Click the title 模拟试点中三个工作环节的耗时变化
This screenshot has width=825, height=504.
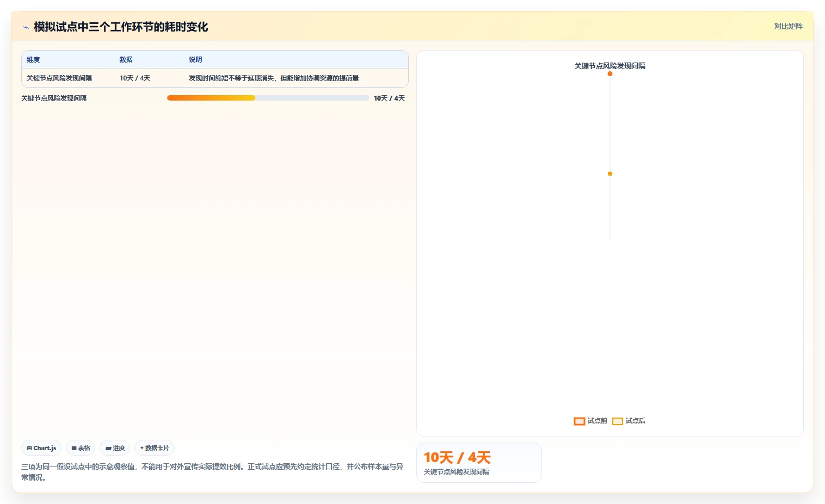121,27
